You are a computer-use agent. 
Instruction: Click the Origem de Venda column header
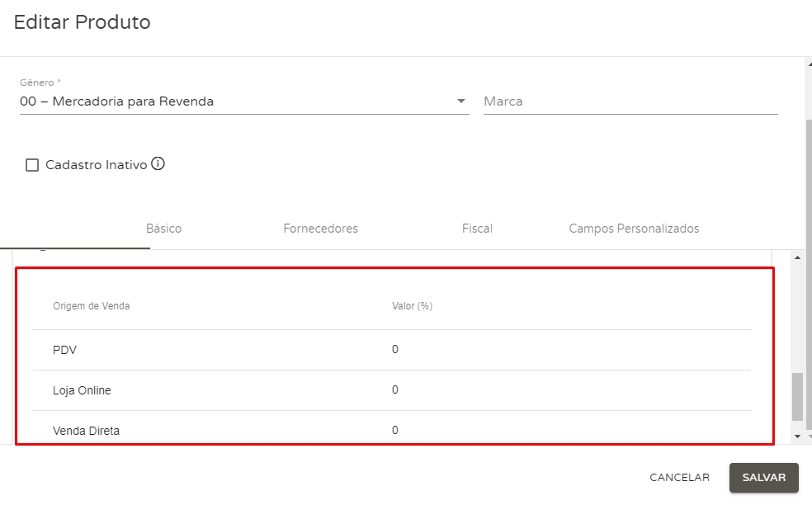91,306
